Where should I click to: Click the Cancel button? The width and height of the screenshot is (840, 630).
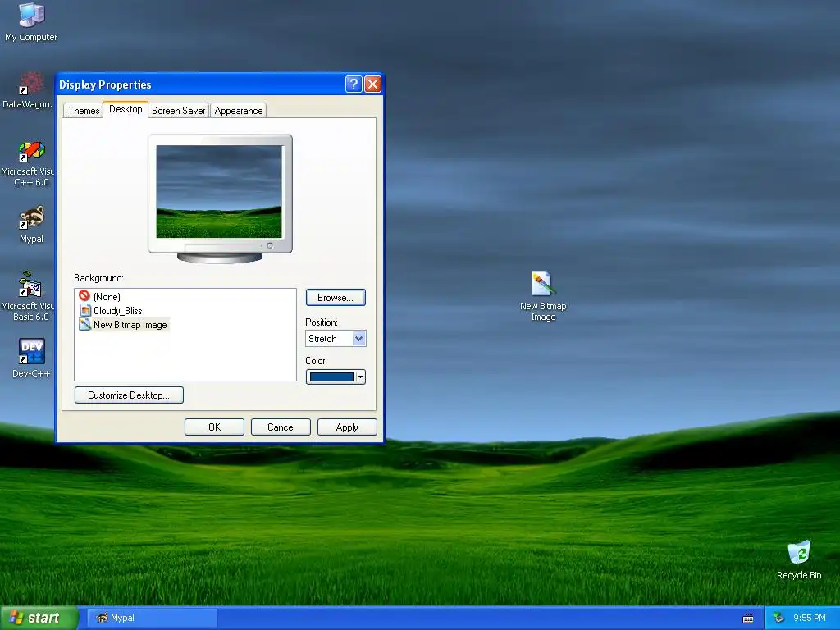point(281,427)
